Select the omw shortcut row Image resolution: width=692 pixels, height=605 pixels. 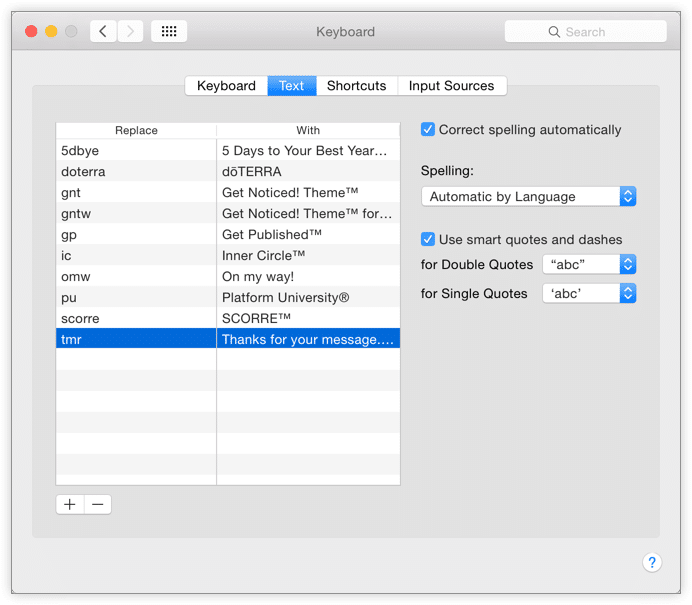click(x=136, y=277)
